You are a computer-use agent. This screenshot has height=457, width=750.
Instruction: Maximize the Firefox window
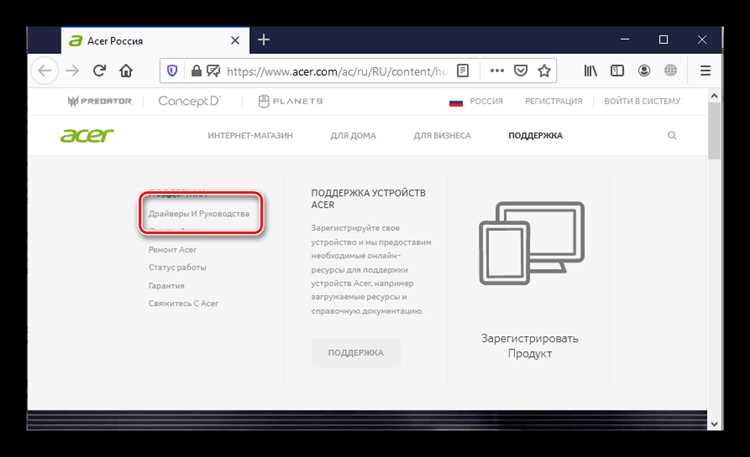[x=663, y=39]
